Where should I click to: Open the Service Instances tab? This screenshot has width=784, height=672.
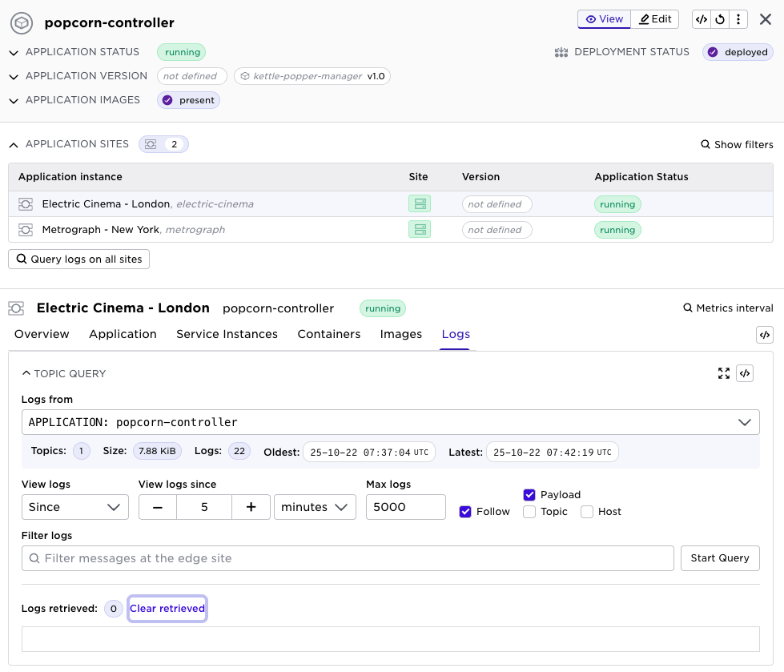click(x=227, y=334)
